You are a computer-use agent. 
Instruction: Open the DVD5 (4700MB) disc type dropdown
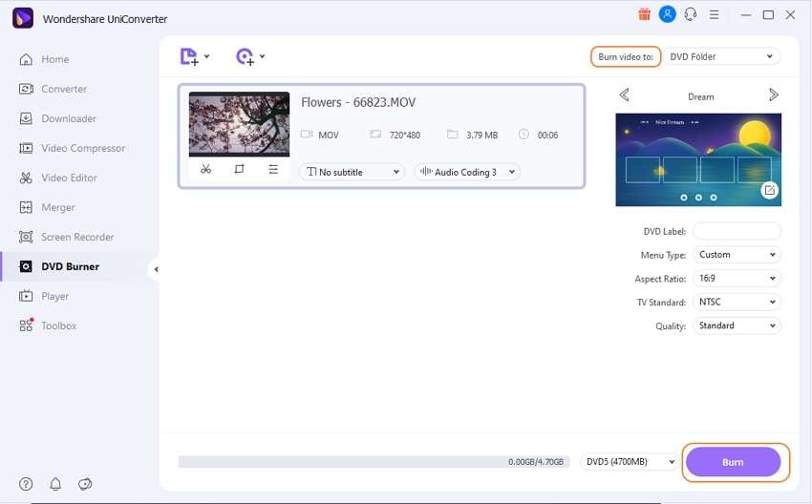click(x=630, y=462)
